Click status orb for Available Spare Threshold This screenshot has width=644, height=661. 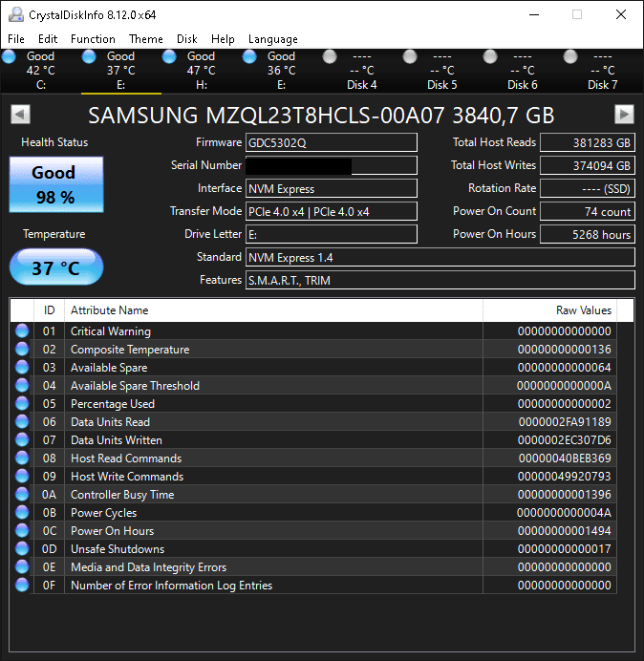22,385
